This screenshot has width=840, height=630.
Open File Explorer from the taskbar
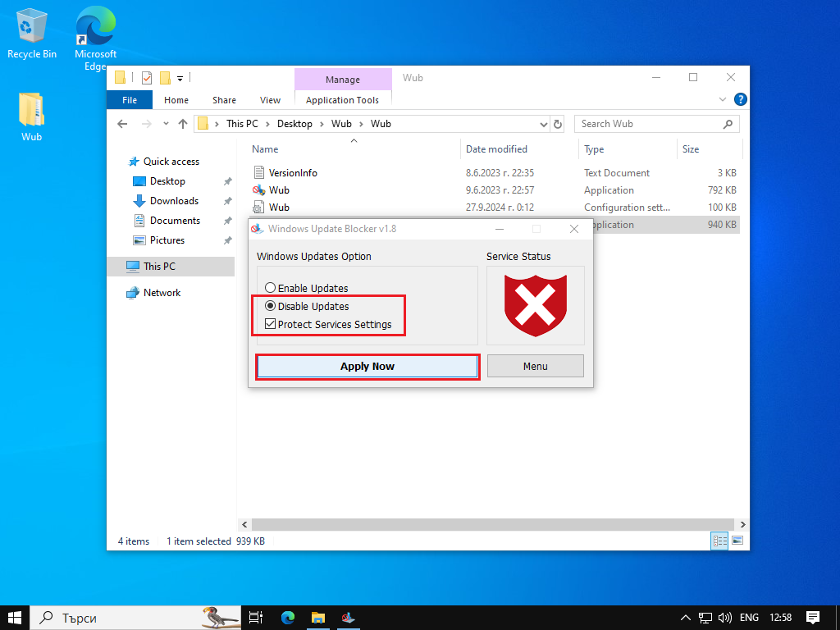coord(318,618)
